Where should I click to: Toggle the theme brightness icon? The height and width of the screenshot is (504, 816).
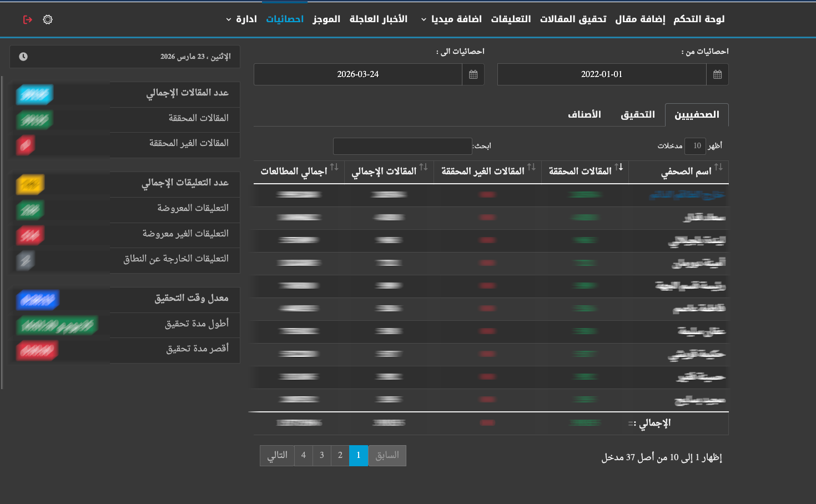click(x=48, y=19)
